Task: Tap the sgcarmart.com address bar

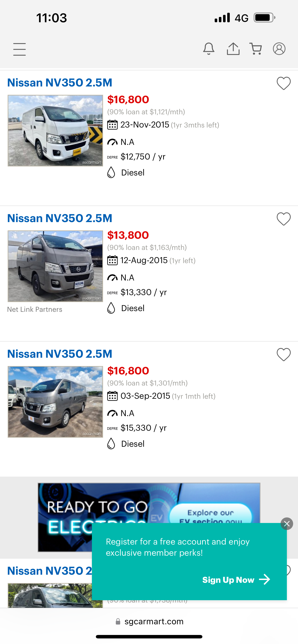Action: 149,622
